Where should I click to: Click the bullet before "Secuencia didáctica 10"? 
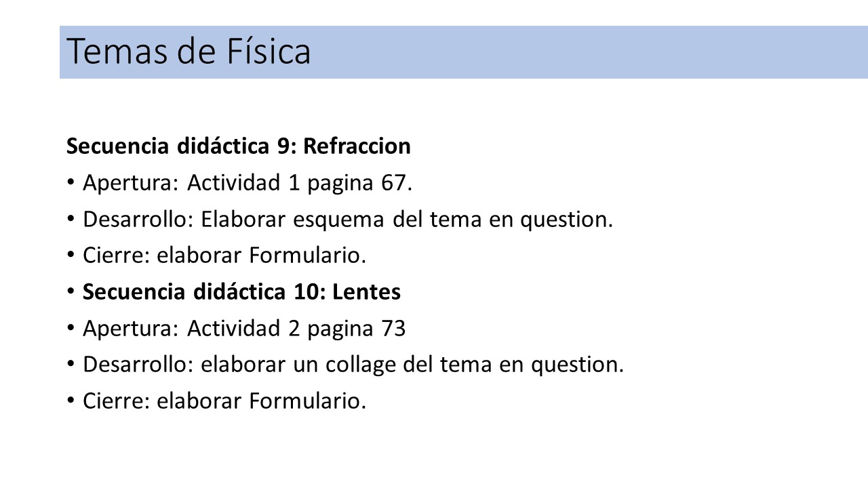[71, 293]
